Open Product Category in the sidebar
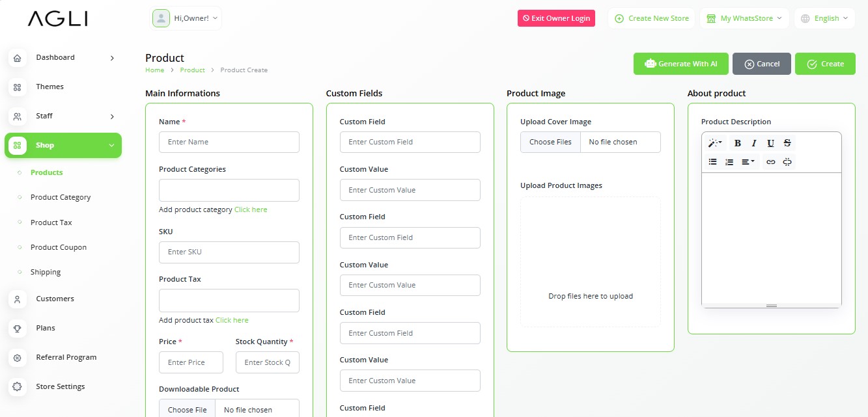The width and height of the screenshot is (868, 417). (61, 197)
